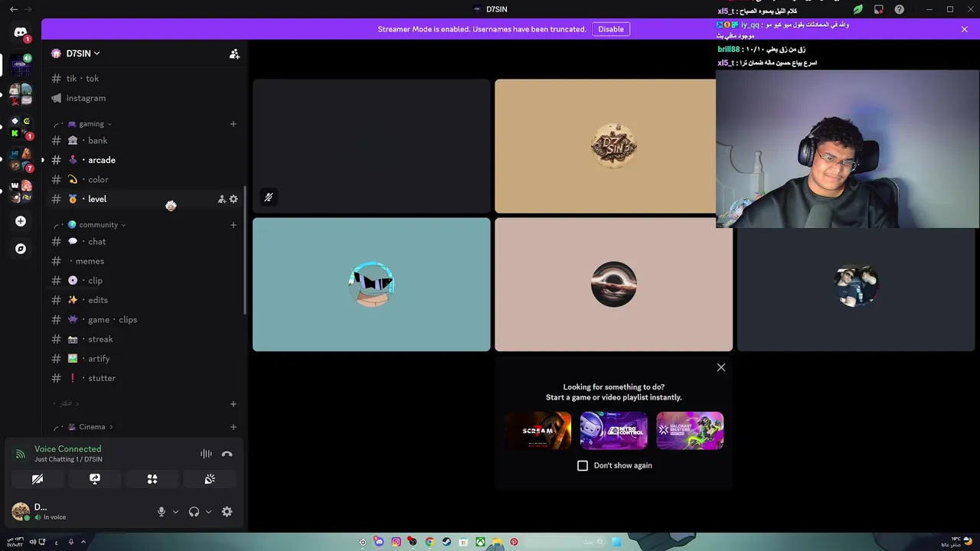Image resolution: width=980 pixels, height=551 pixels.
Task: Deafen with the headphones icon
Action: (x=194, y=512)
